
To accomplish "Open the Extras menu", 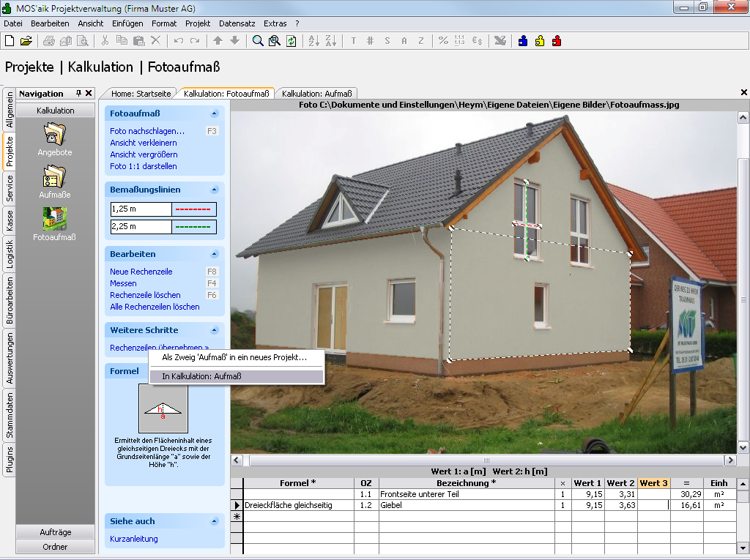I will tap(275, 23).
